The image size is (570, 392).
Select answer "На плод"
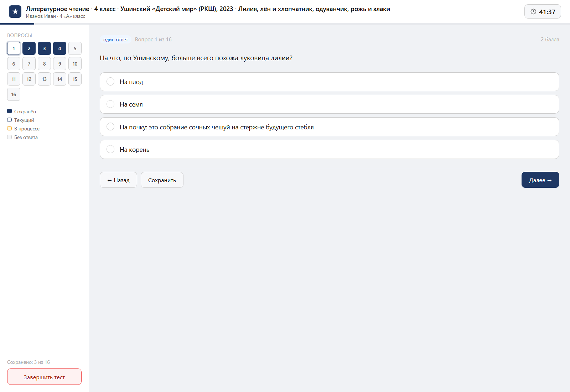[329, 82]
